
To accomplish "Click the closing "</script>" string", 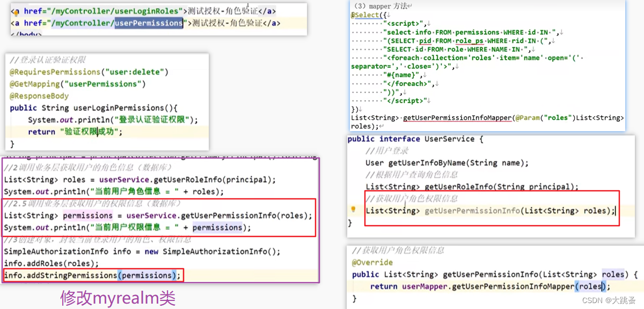I will (x=406, y=100).
